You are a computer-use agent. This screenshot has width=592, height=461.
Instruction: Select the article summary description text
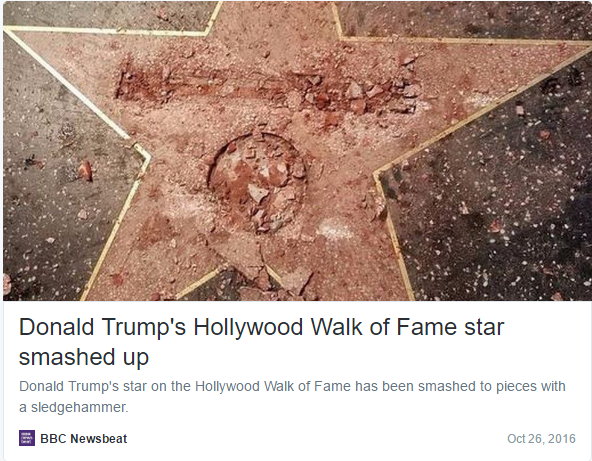coord(292,396)
